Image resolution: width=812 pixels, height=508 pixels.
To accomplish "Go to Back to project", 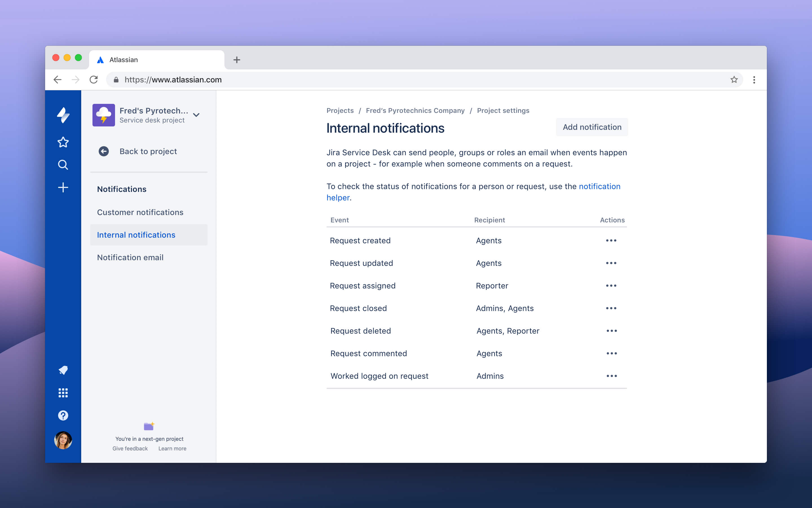I will tap(149, 151).
